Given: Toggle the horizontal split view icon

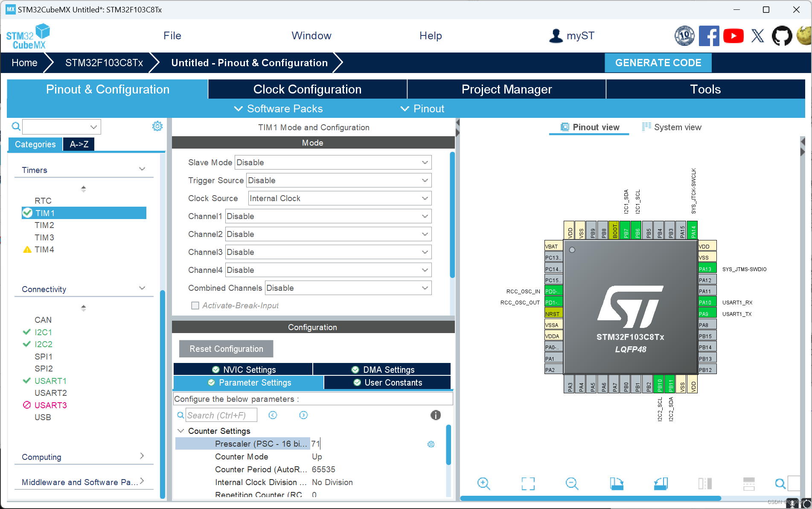Looking at the screenshot, I should 749,483.
